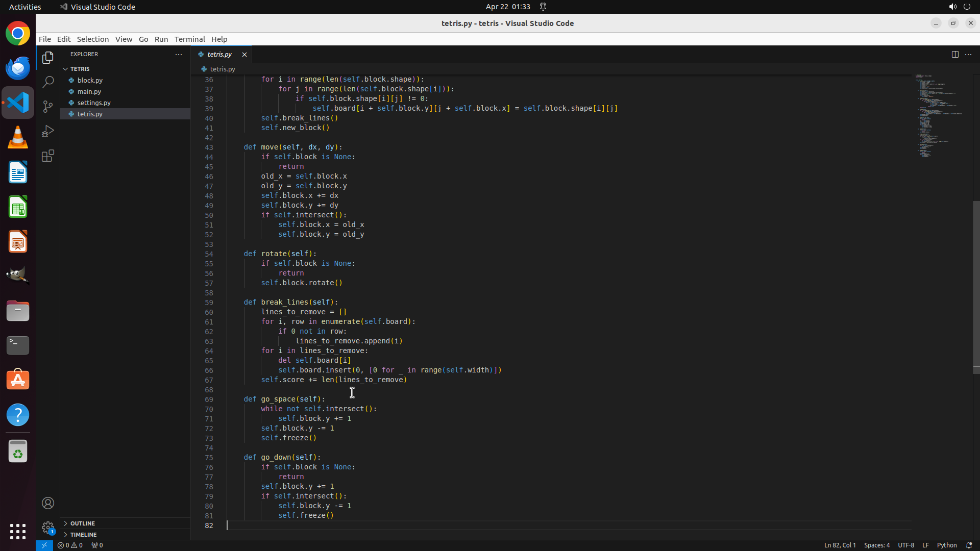Screen dimensions: 980x551
Task: Open Source Control view icon
Action: (48, 107)
